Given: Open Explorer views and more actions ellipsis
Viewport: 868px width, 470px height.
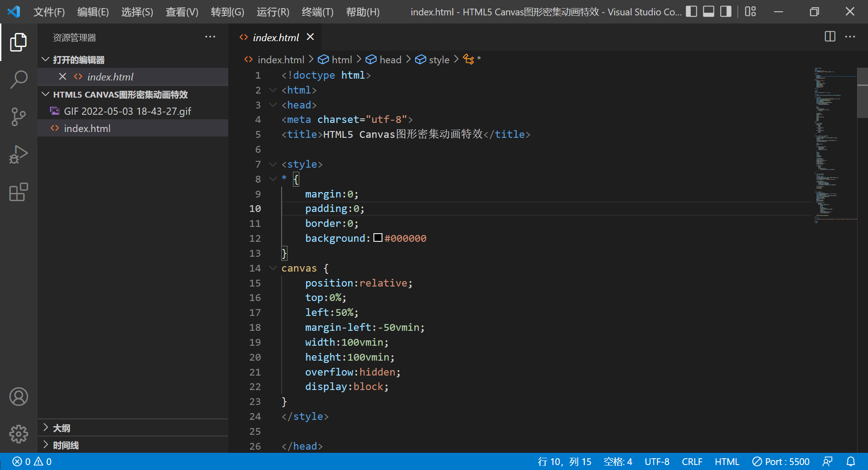Looking at the screenshot, I should point(210,37).
